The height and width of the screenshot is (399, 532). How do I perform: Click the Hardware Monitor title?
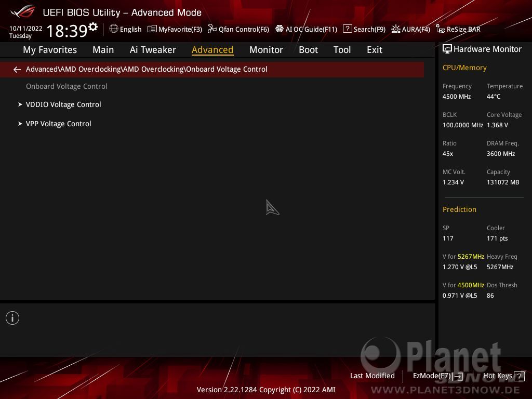[487, 49]
